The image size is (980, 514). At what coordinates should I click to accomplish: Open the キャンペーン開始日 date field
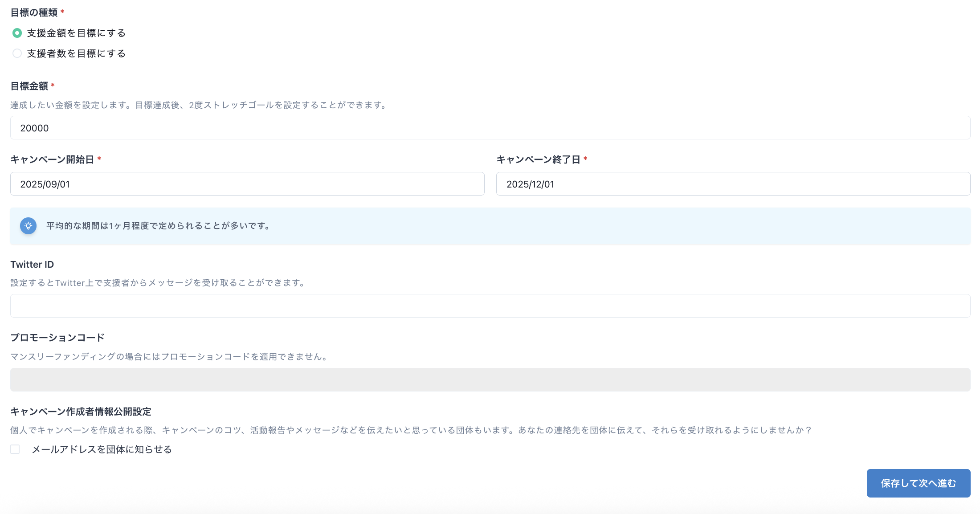click(247, 184)
